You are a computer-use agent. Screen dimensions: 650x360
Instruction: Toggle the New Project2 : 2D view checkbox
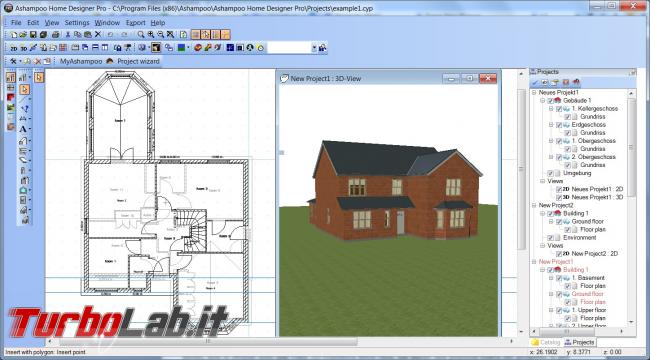click(559, 254)
